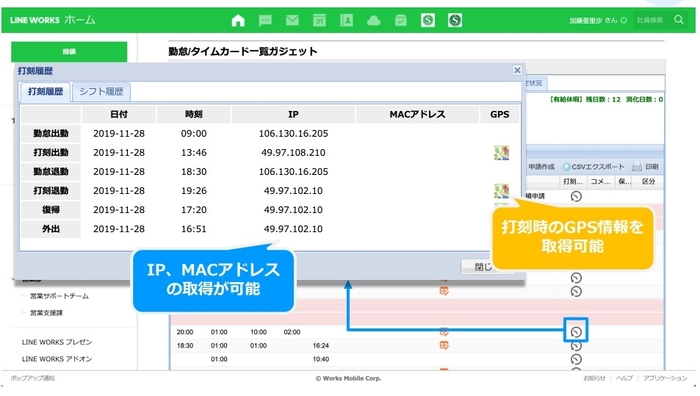Viewport: 700px width, 396px height.
Task: Open GPS map icon for 打刻出勤 row
Action: tap(501, 153)
